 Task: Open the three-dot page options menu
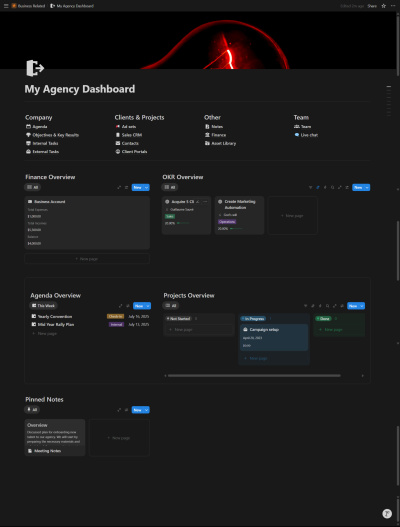393,6
